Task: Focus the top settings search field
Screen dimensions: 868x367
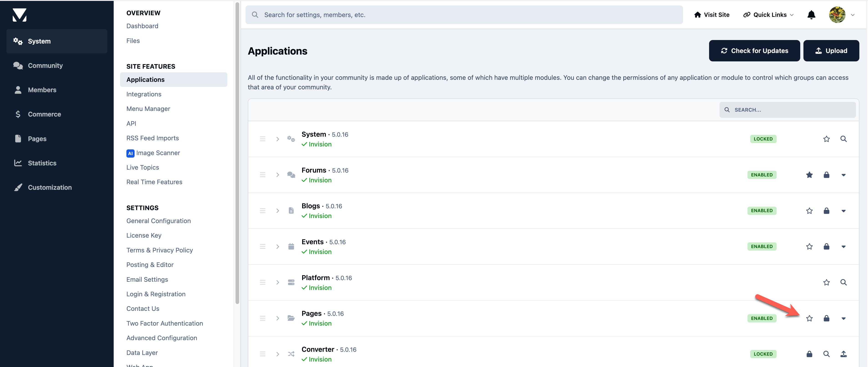Action: click(x=464, y=15)
